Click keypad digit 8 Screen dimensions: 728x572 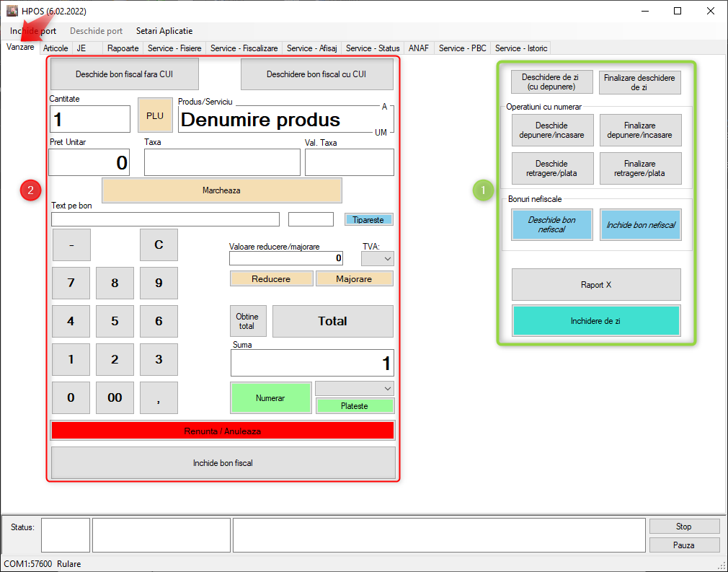pos(115,283)
